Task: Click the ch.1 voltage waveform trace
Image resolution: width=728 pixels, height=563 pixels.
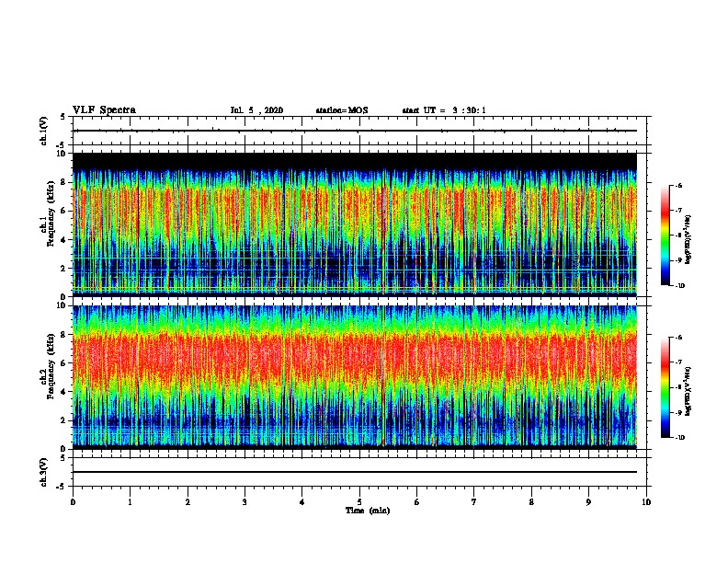Action: (x=355, y=131)
